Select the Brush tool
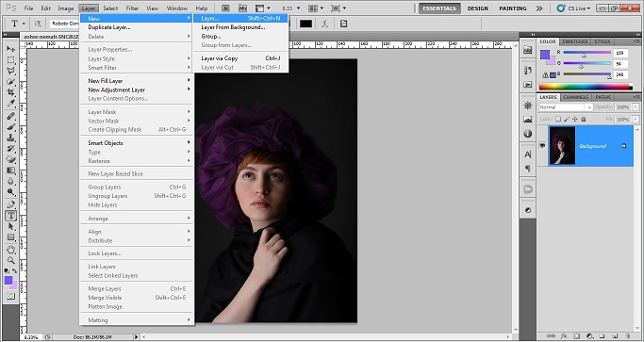This screenshot has width=644, height=342. point(10,127)
